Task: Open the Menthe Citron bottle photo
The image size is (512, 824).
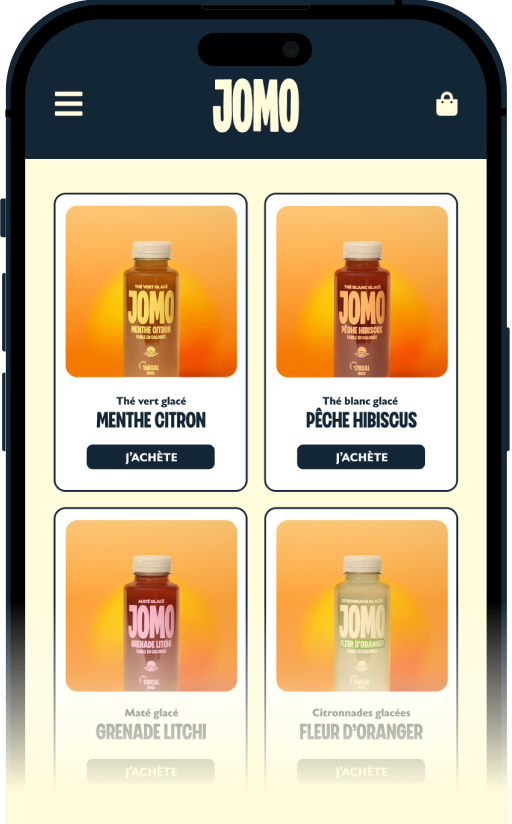Action: [151, 291]
